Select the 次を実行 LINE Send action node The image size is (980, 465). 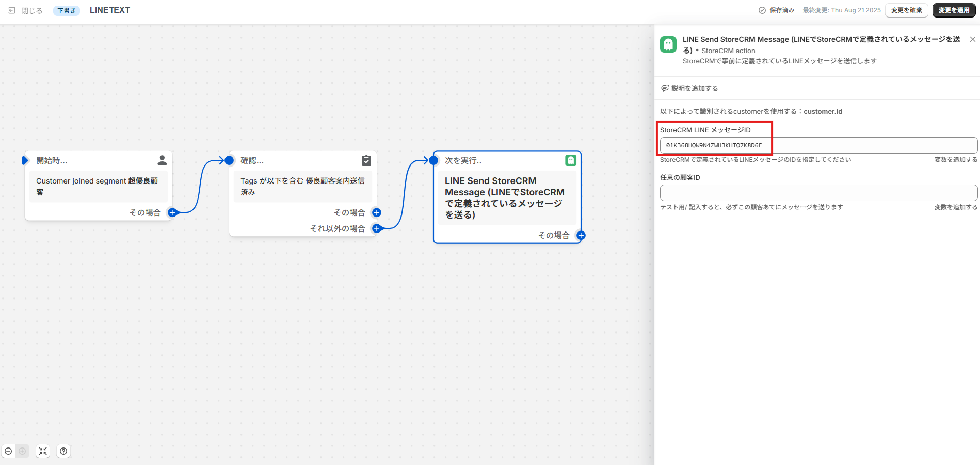pos(507,197)
